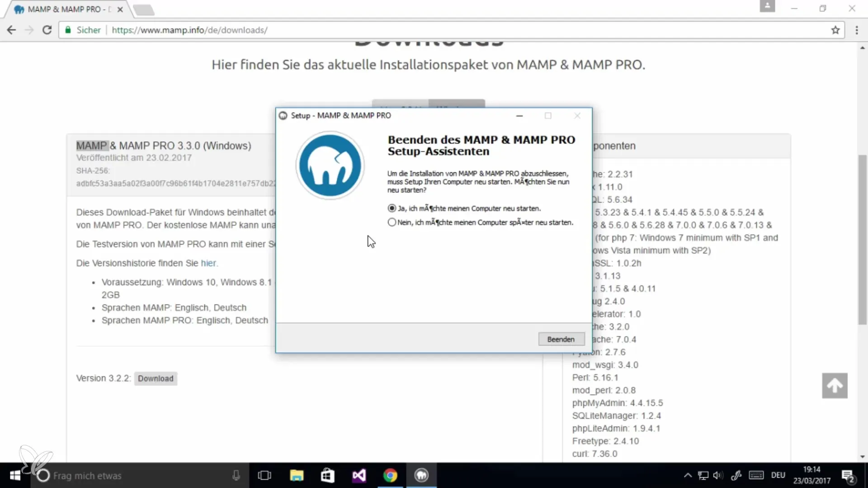Change DEU input language
Screen dimensions: 868x488
pos(778,475)
